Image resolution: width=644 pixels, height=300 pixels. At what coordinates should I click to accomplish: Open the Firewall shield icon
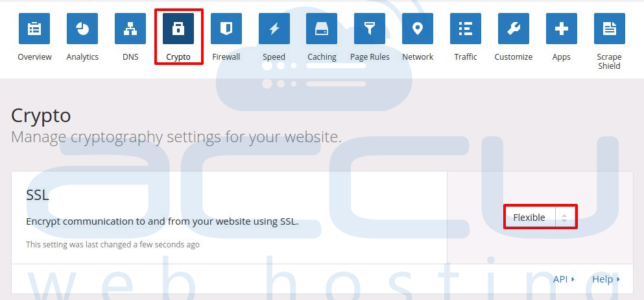(226, 29)
